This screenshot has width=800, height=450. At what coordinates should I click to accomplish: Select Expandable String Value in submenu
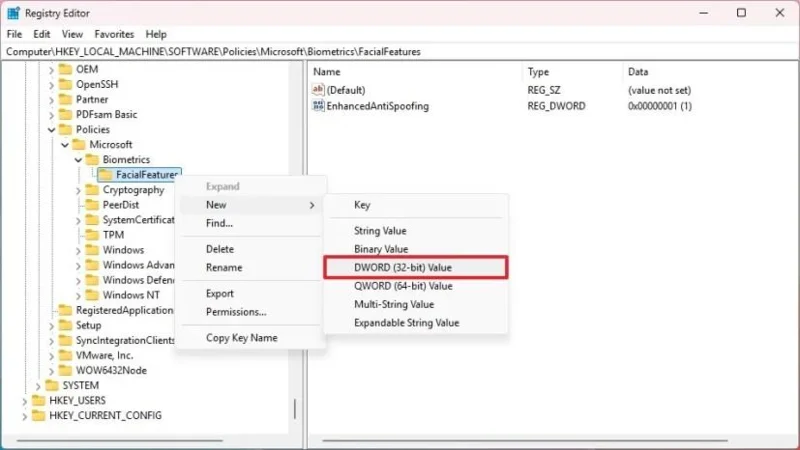tap(416, 322)
